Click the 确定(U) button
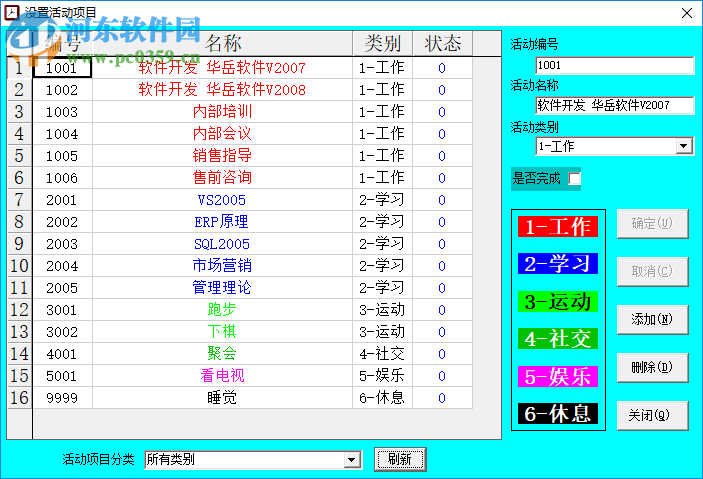Viewport: 703px width, 479px height. (x=652, y=223)
